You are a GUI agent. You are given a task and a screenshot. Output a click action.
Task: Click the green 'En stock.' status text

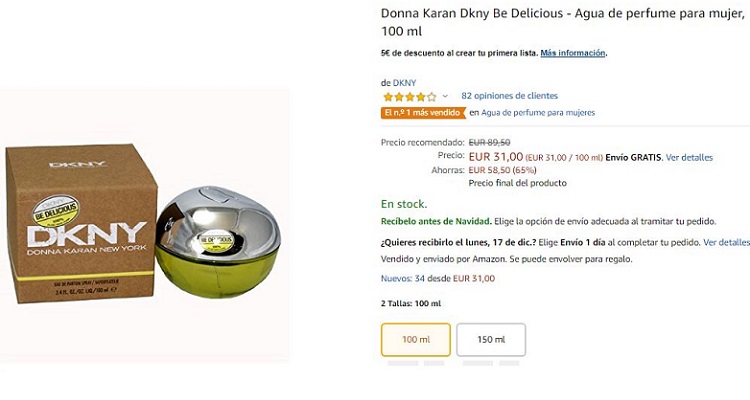pyautogui.click(x=404, y=204)
